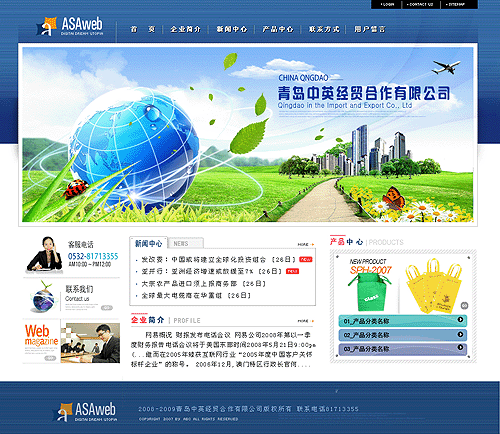The height and width of the screenshot is (434, 500).
Task: Click the round next button beside the yellow bags
Action: coord(464,305)
